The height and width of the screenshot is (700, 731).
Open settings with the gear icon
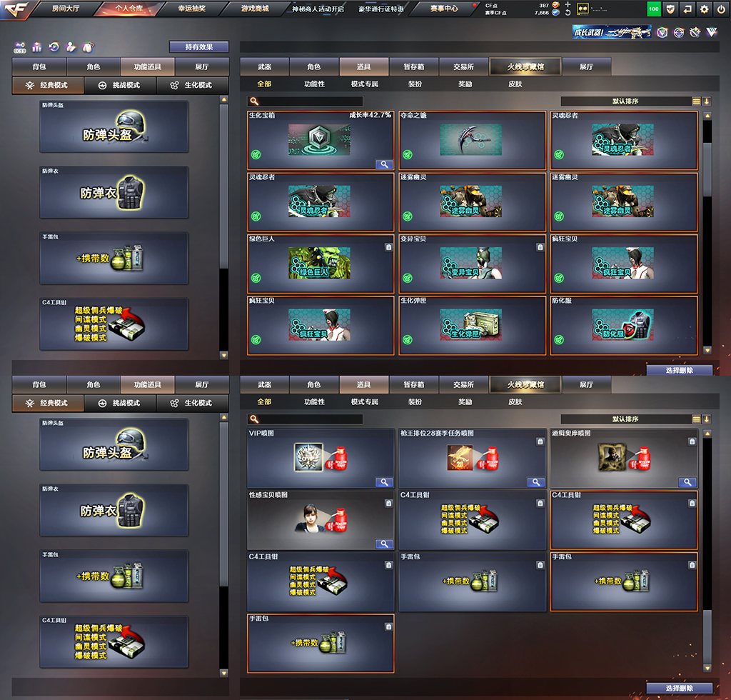point(705,9)
